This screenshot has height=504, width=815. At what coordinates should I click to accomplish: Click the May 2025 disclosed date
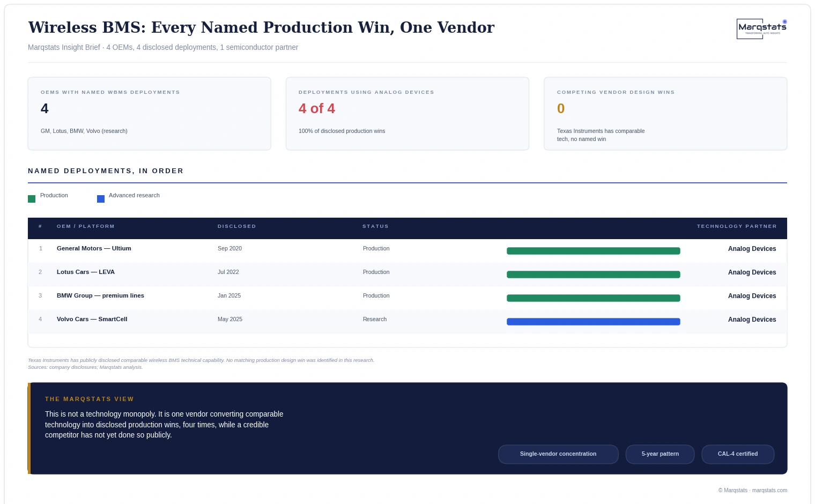[x=230, y=319]
